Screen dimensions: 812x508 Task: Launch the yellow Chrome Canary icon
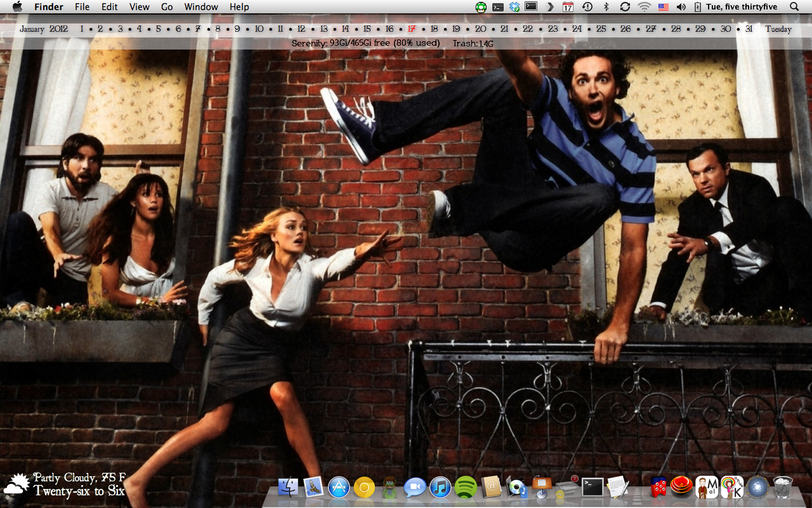364,487
